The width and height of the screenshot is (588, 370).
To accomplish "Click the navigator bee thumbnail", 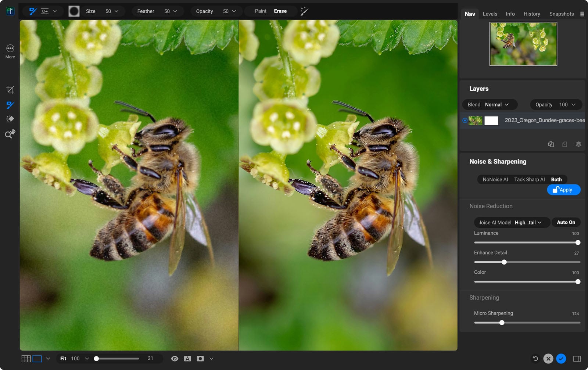I will 523,44.
